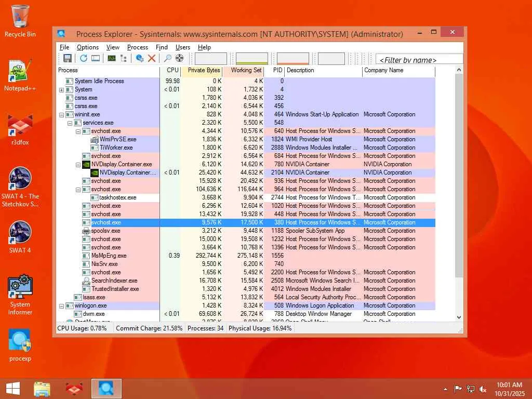The height and width of the screenshot is (399, 532).
Task: Sort by the Process column header
Action: (108, 70)
